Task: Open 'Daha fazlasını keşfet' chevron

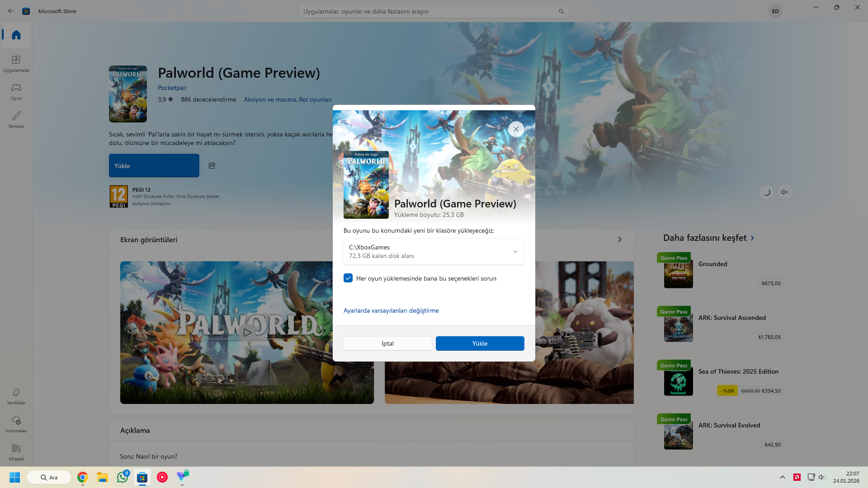Action: 752,238
